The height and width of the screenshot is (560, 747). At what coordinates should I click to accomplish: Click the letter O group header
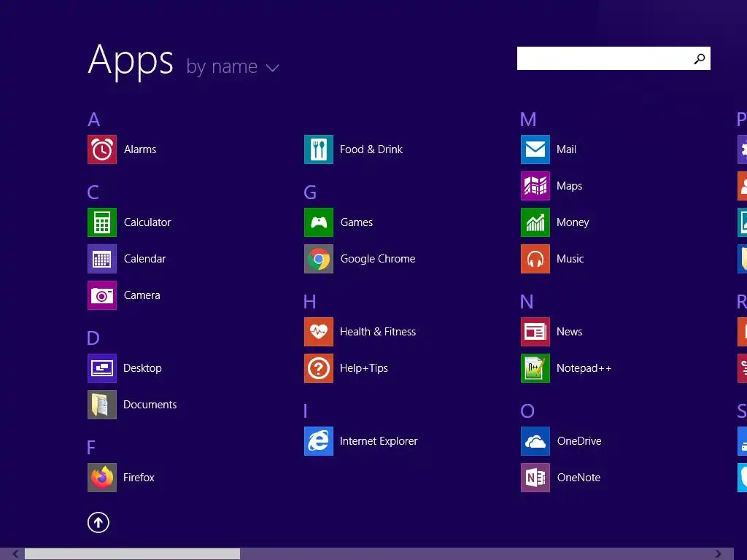[527, 411]
